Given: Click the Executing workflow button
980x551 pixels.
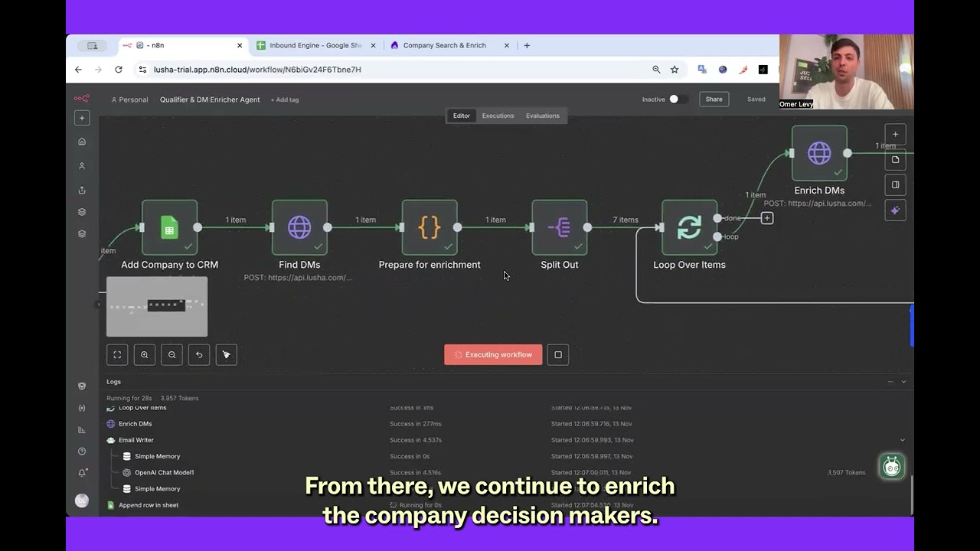Looking at the screenshot, I should click(493, 354).
